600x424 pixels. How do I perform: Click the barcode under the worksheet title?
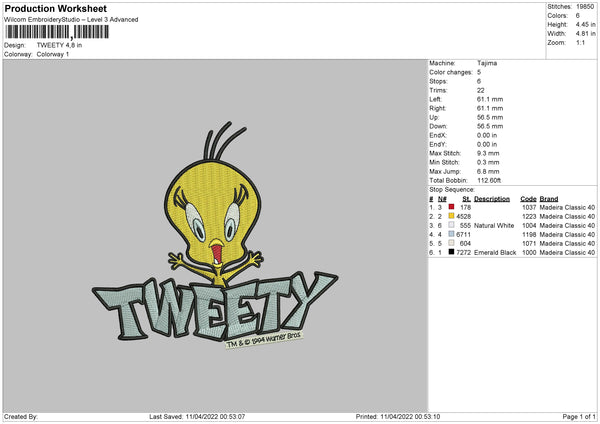pos(57,32)
